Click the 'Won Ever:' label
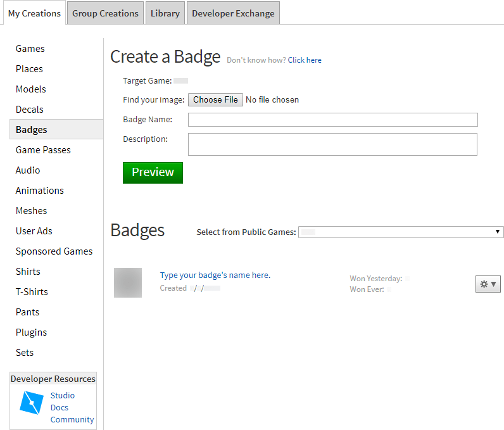The image size is (504, 430). [367, 289]
